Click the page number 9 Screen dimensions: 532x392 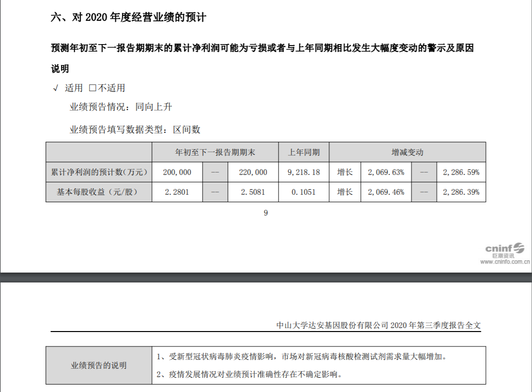click(266, 213)
